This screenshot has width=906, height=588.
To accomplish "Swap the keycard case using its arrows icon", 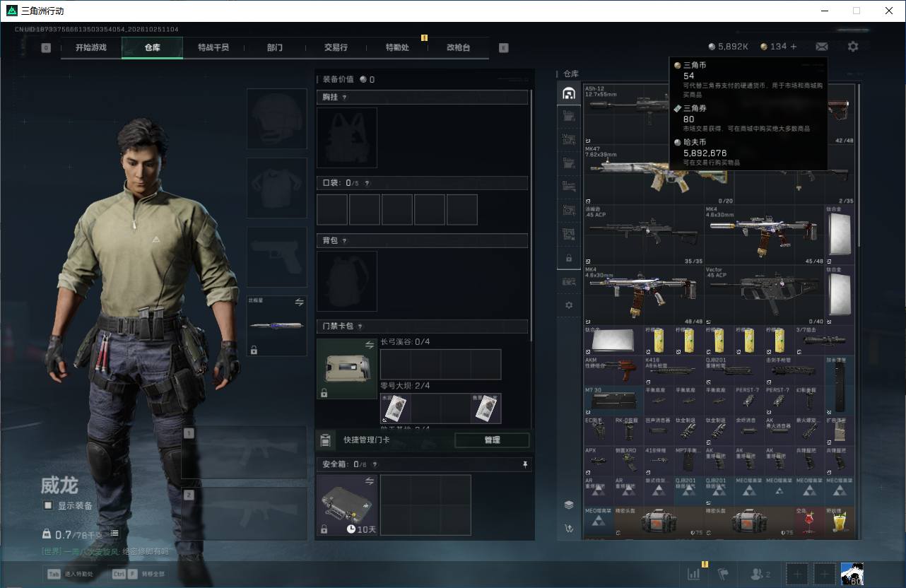I will click(370, 345).
